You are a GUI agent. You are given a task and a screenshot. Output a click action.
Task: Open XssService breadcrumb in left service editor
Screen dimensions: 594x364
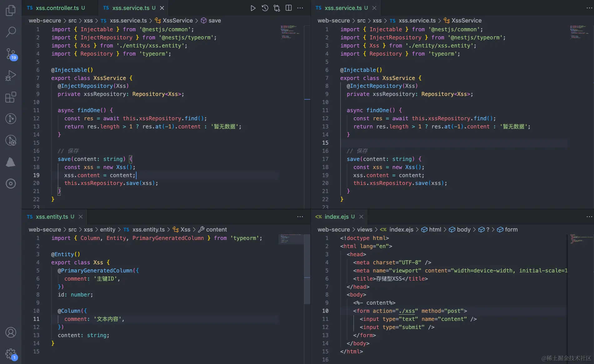click(174, 21)
